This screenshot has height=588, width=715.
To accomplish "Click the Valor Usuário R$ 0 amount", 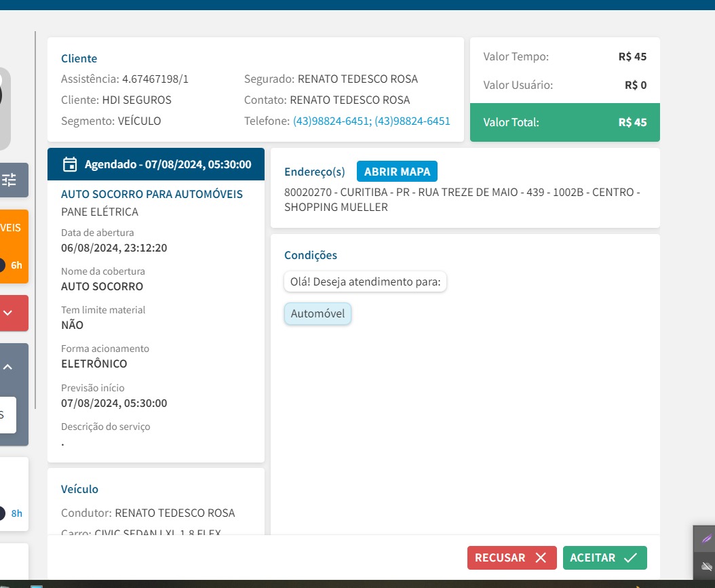I will coord(636,85).
